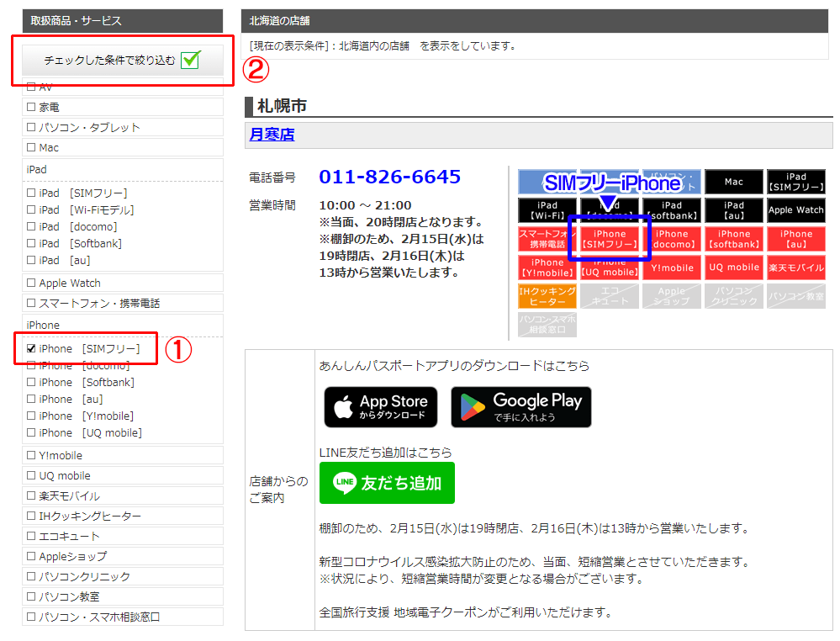840x641 pixels.
Task: Click the greyed パソコン・スマホ相談窓口 tile
Action: (x=547, y=325)
